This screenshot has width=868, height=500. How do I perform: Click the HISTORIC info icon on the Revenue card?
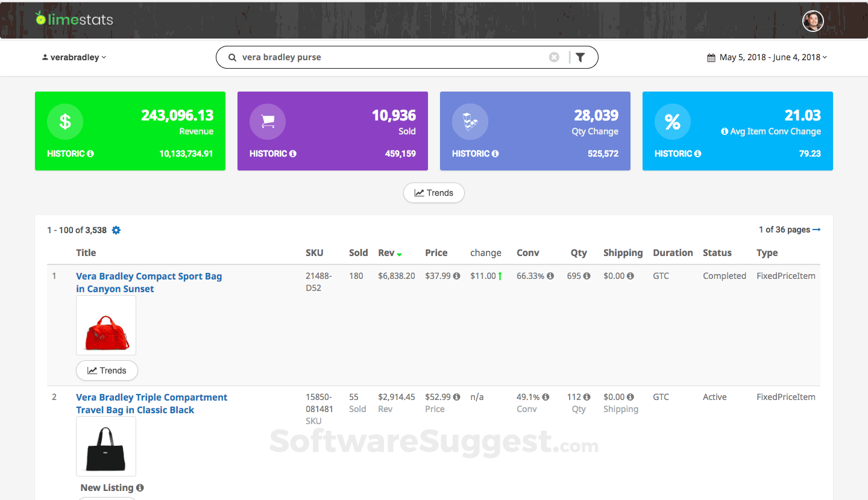coord(90,154)
